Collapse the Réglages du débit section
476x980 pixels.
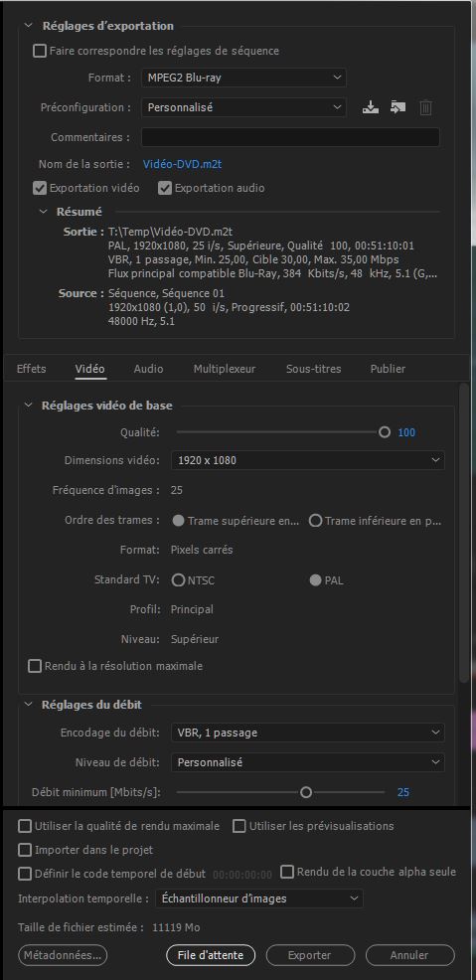point(28,705)
